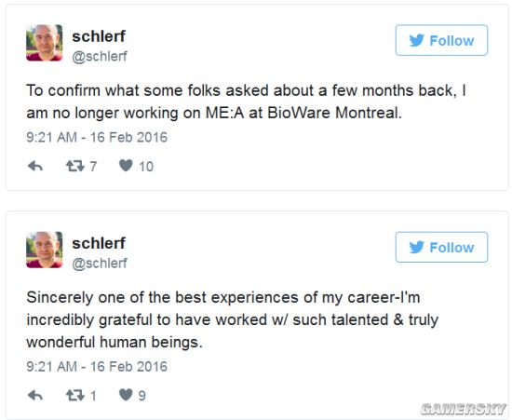Follow schlerf from the second tweet
The image size is (512, 420).
pyautogui.click(x=441, y=247)
